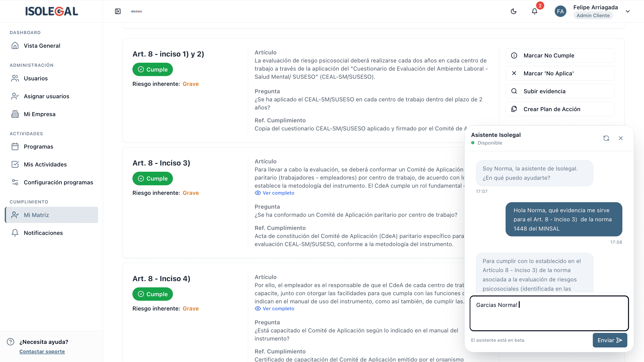Image resolution: width=644 pixels, height=362 pixels.
Task: Click the 'Soy Norma' assistant greeting bubble
Action: (x=534, y=173)
